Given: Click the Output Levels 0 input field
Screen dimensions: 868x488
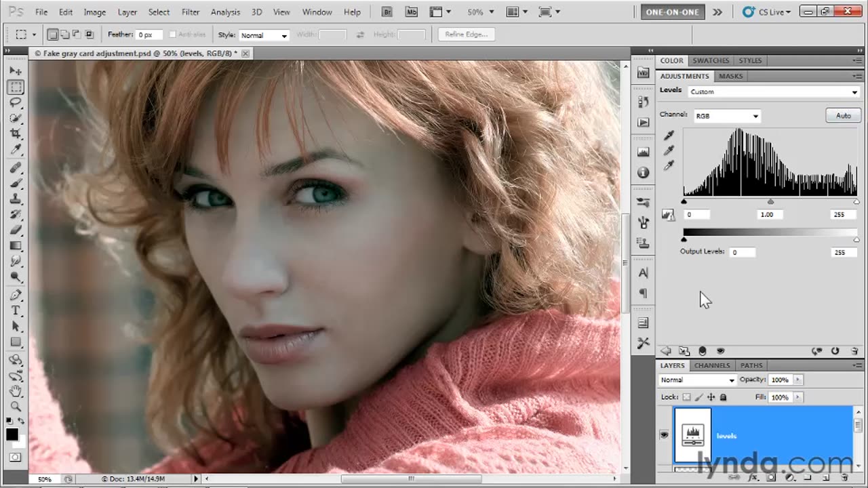Looking at the screenshot, I should [x=741, y=252].
